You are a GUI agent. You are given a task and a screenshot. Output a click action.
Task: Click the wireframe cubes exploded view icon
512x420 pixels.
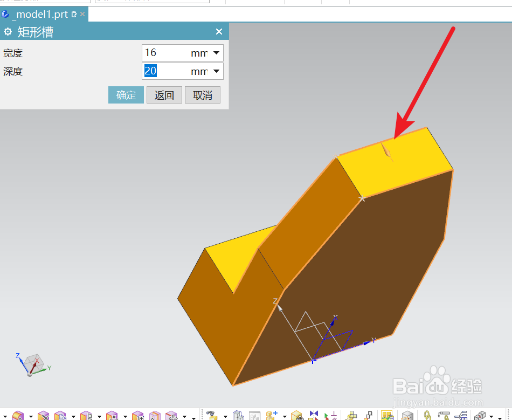(x=480, y=416)
